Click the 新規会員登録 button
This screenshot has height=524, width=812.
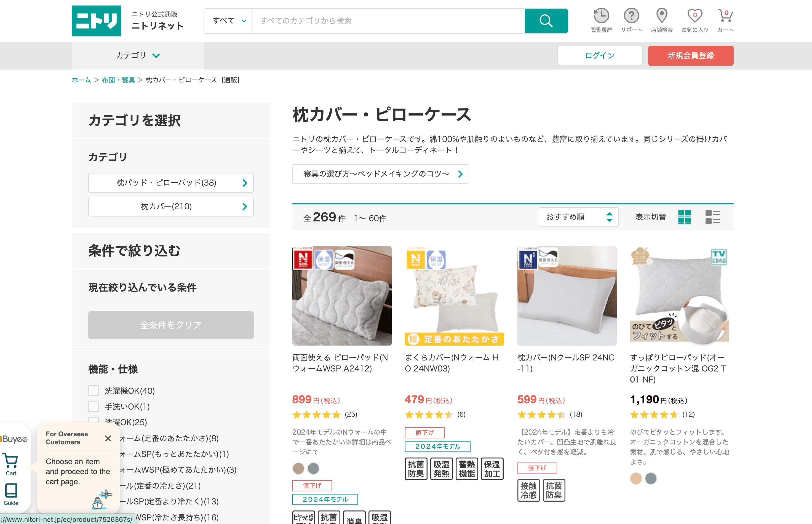tap(690, 55)
